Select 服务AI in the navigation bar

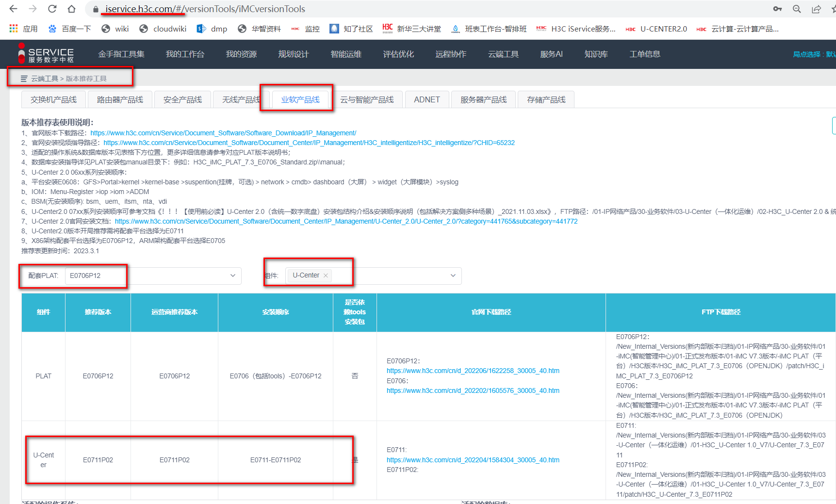tap(552, 54)
